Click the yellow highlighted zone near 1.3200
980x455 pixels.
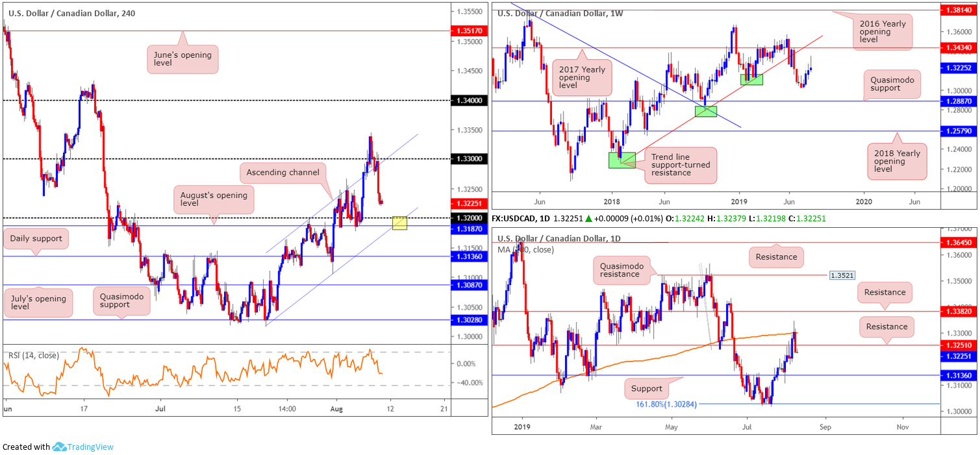[399, 223]
